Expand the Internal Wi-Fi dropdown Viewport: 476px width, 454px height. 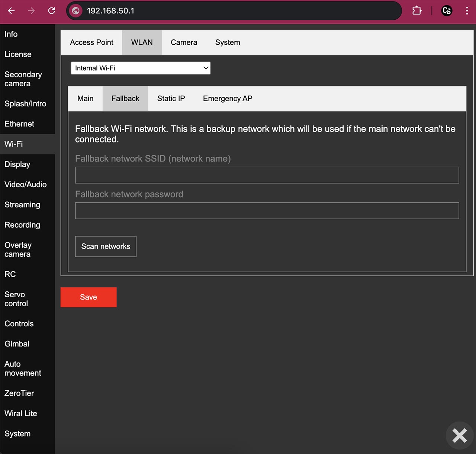tap(141, 68)
